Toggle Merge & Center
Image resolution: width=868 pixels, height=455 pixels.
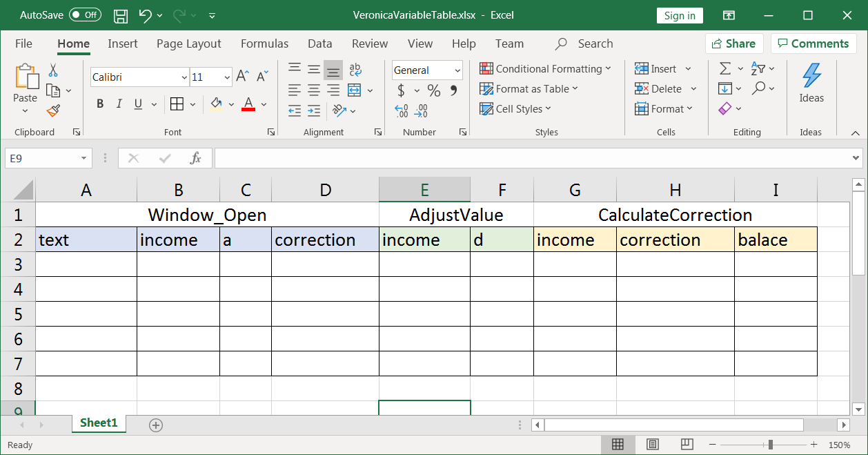coord(355,90)
